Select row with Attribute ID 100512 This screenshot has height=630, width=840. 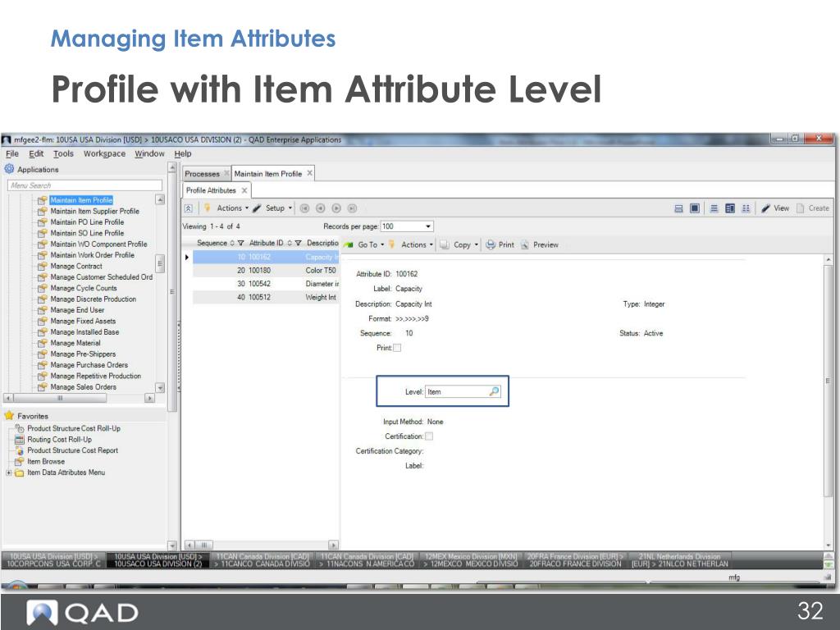[x=266, y=297]
